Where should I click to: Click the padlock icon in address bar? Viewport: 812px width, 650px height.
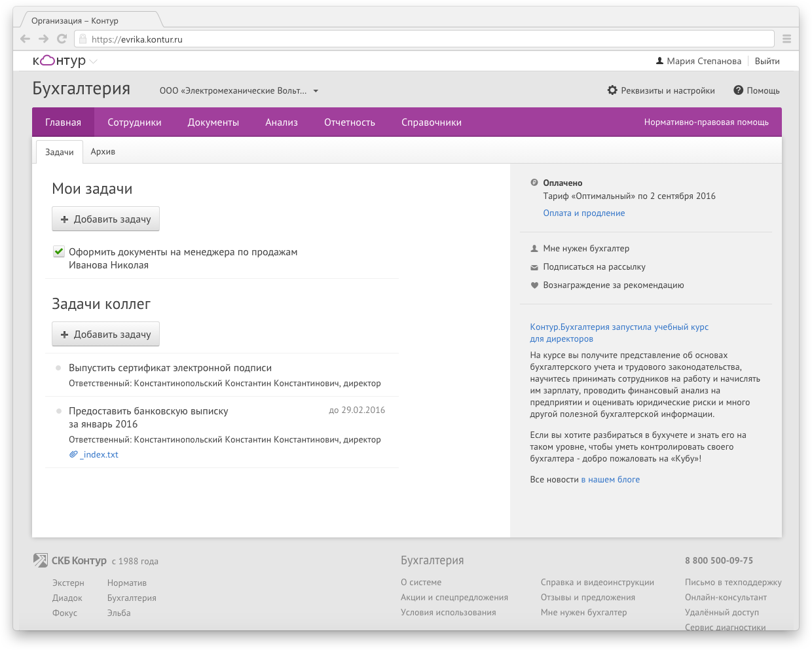(83, 39)
